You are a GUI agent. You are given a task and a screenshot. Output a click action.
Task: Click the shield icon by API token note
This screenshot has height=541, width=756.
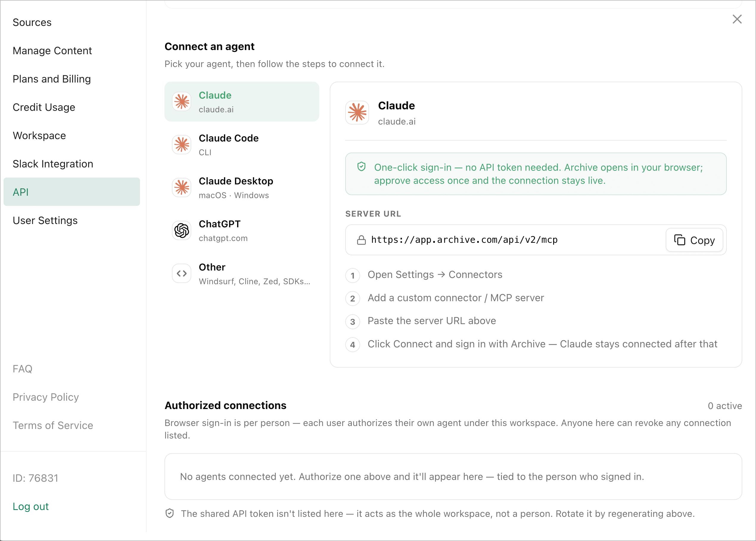[x=169, y=513]
